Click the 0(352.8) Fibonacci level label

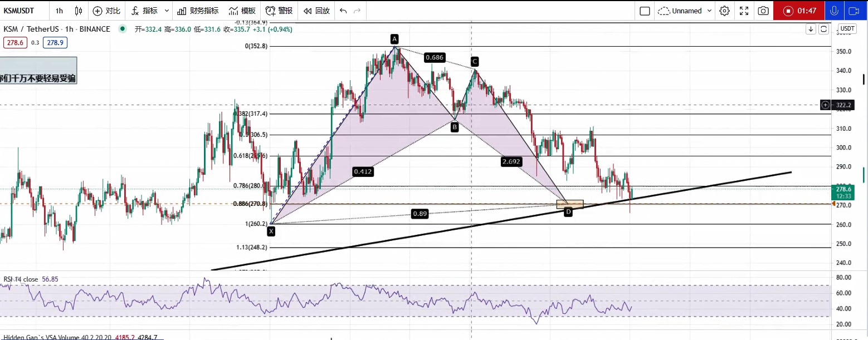click(256, 46)
